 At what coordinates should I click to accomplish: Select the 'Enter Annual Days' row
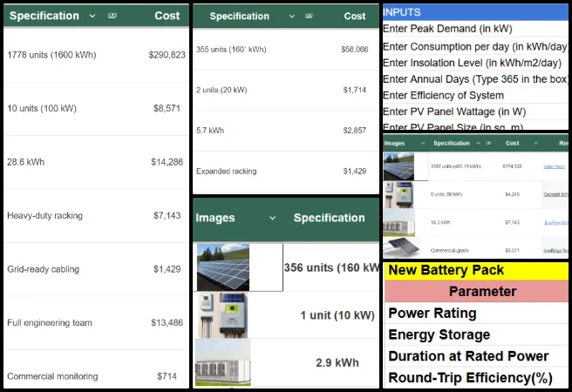(475, 79)
